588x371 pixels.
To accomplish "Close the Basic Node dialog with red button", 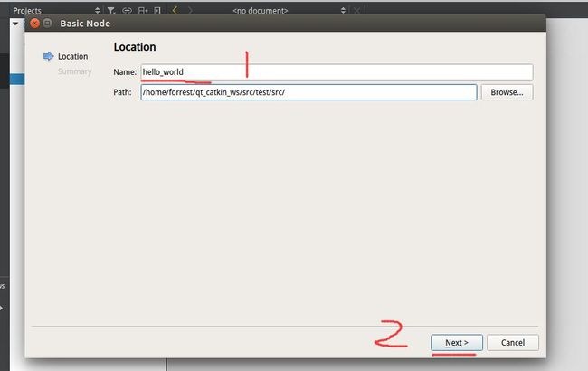I will click(35, 23).
